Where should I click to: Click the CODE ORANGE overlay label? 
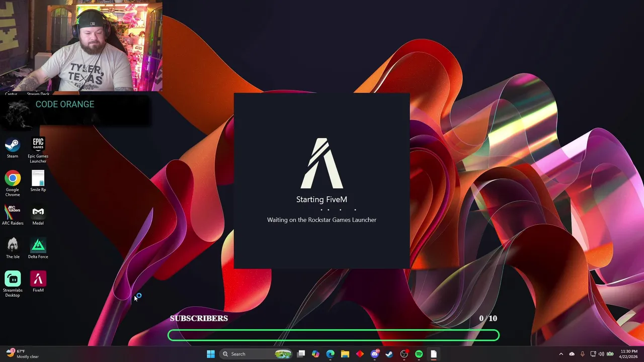coord(65,104)
